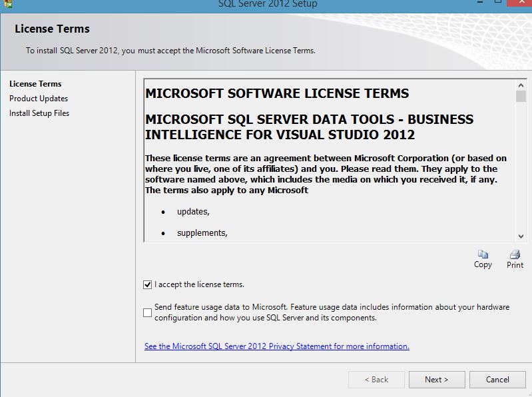Select the Product Updates step in sidebar
This screenshot has width=532, height=397.
(39, 99)
